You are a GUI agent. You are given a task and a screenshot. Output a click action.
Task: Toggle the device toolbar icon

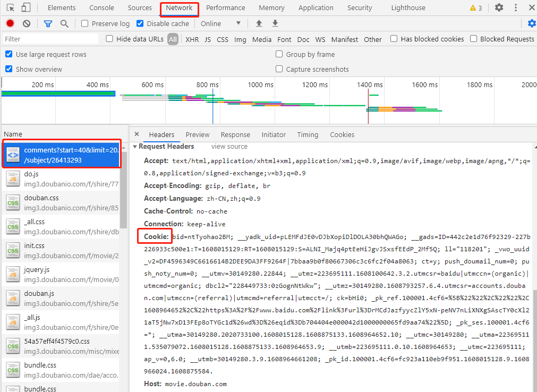pyautogui.click(x=26, y=8)
